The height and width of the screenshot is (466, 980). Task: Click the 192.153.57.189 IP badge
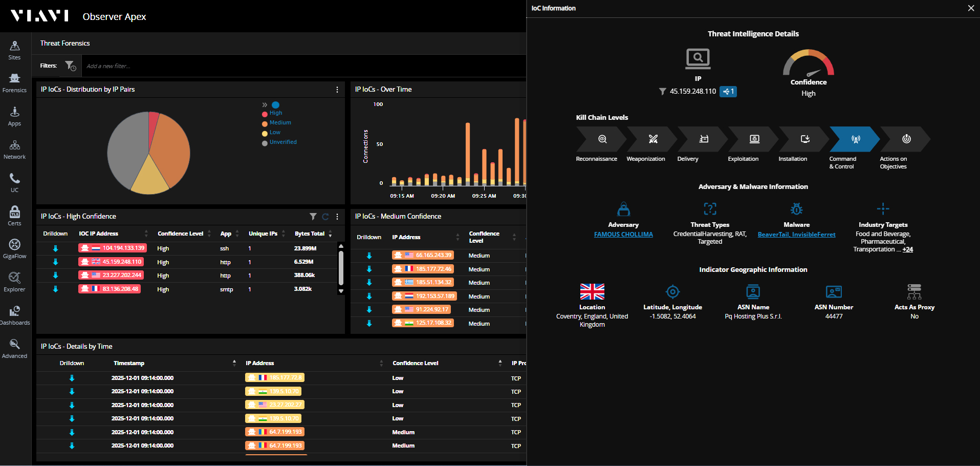[424, 296]
